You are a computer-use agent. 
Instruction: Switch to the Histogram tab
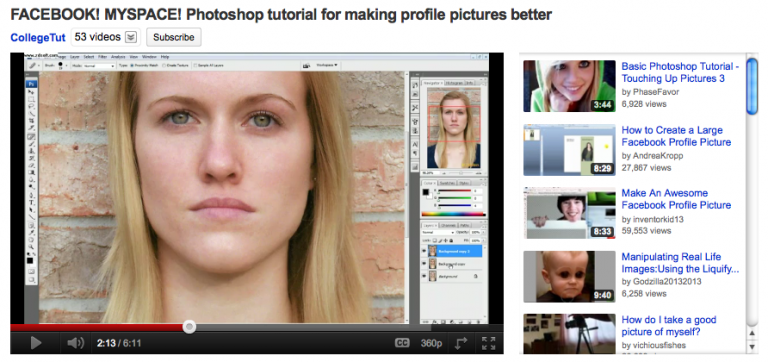(455, 83)
